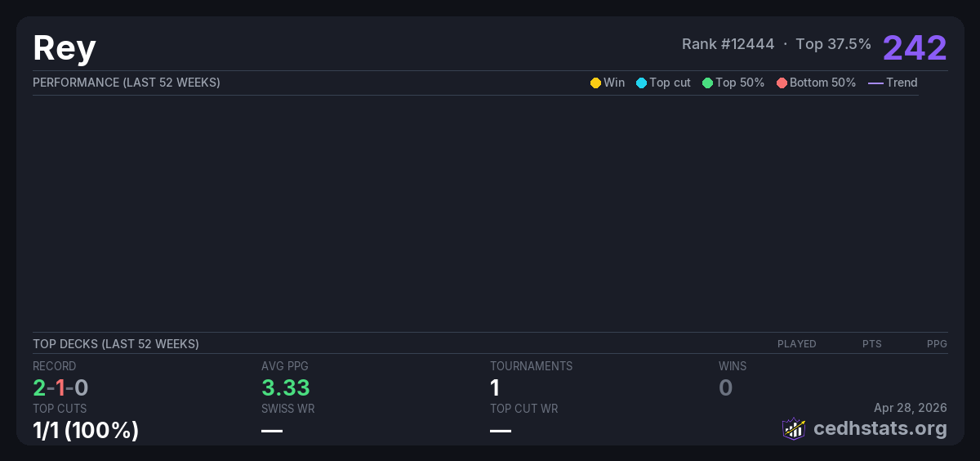Click the green 3.33 Avg PPG value
This screenshot has width=980, height=461.
tap(285, 387)
